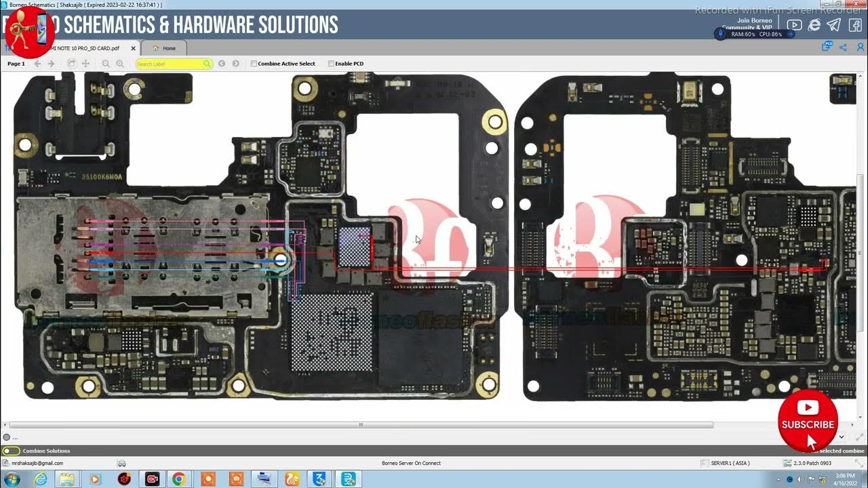
Task: Click the PCD export icon
Action: [827, 47]
